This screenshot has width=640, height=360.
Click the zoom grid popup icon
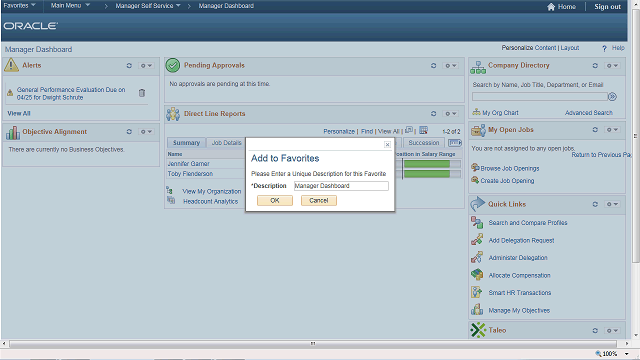tap(409, 130)
